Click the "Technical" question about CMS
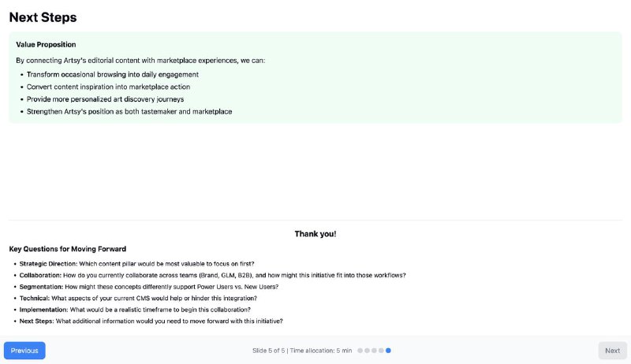This screenshot has width=631, height=364. pyautogui.click(x=138, y=298)
